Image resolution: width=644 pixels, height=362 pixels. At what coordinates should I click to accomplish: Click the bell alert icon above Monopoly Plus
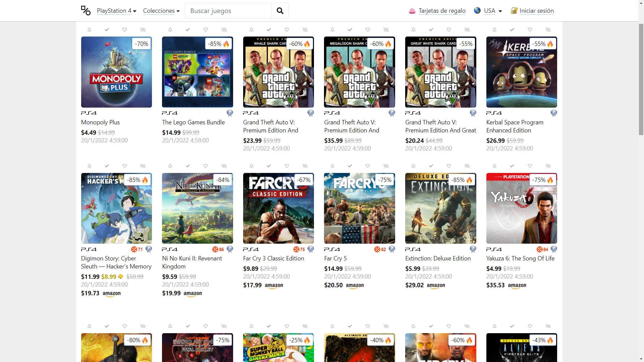tap(89, 30)
